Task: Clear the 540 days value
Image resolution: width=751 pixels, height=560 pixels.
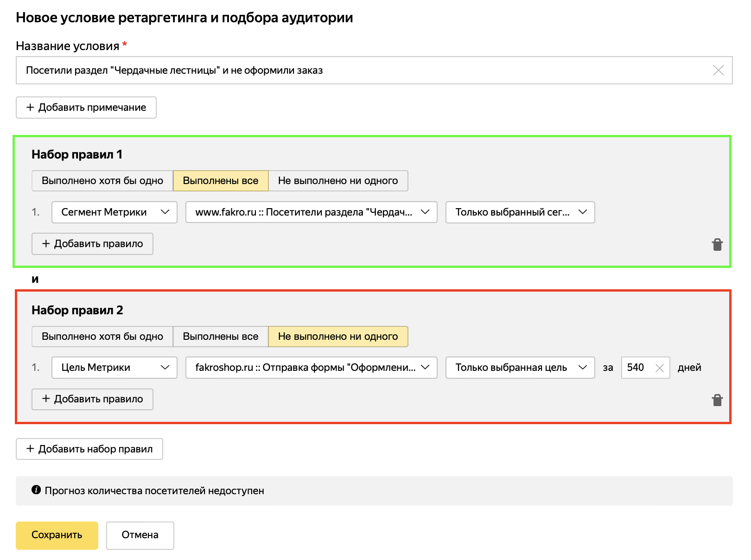Action: point(660,368)
